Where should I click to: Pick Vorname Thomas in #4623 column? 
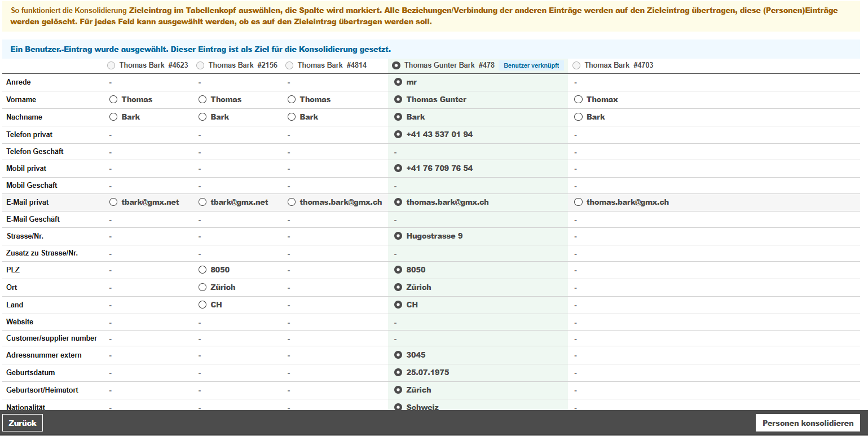113,99
